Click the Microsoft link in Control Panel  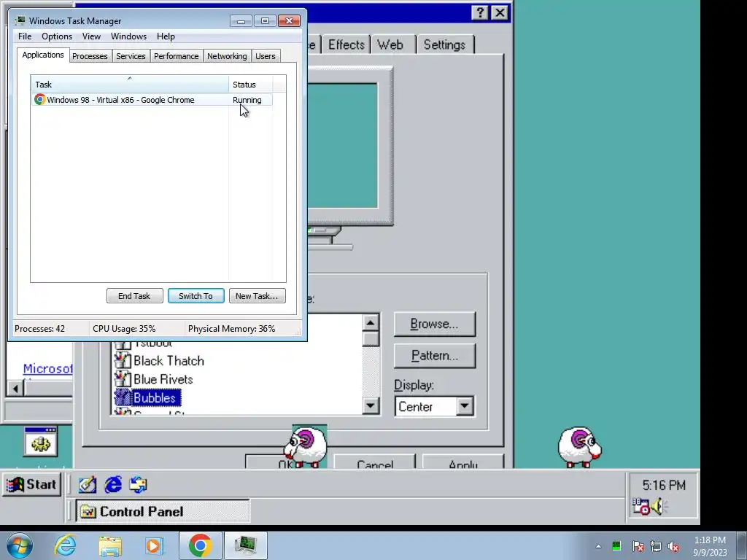point(47,368)
